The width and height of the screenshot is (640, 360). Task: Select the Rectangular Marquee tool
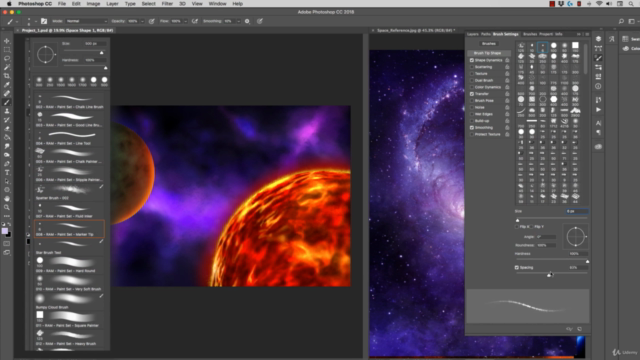7,50
